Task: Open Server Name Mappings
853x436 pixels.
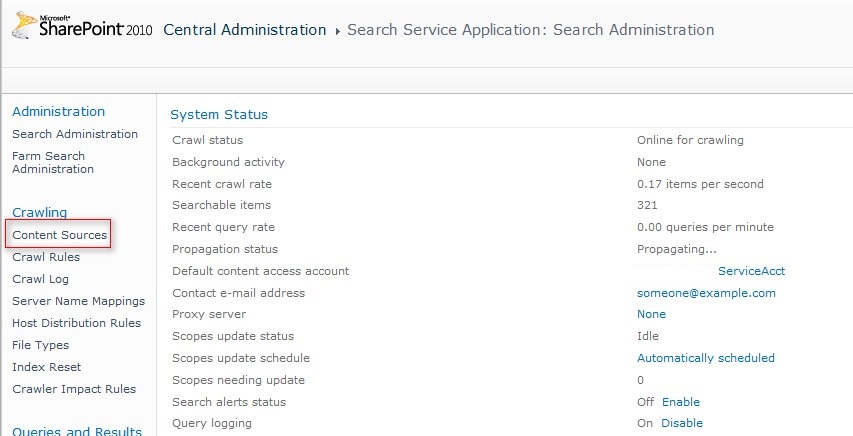Action: tap(78, 301)
